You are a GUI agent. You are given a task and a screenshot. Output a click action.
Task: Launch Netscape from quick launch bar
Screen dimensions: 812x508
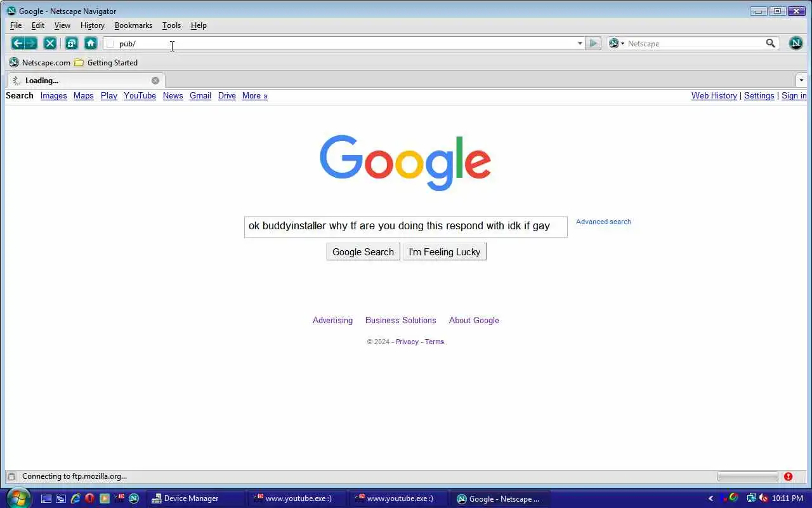(x=134, y=498)
